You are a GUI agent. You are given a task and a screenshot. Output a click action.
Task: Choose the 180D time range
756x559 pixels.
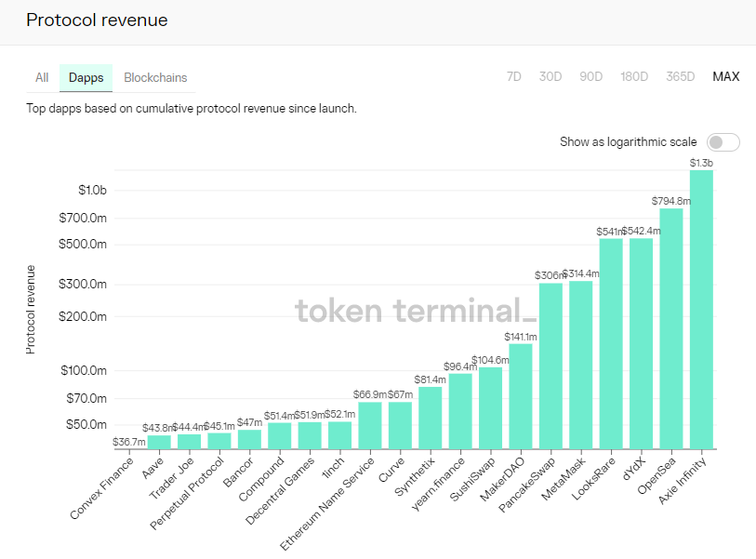633,76
